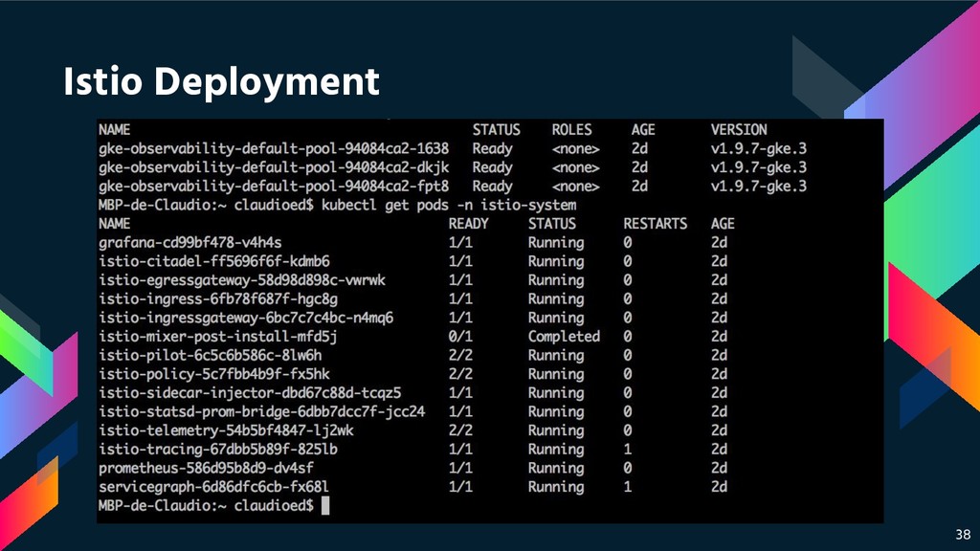This screenshot has width=980, height=551.
Task: Select pod istio-telemetry-54b5bf4847-lj2wk
Action: (x=226, y=430)
